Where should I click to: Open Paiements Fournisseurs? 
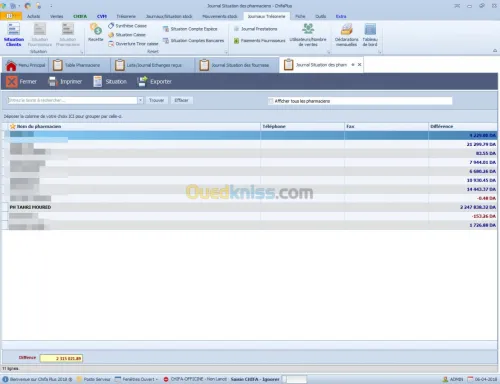(x=260, y=41)
